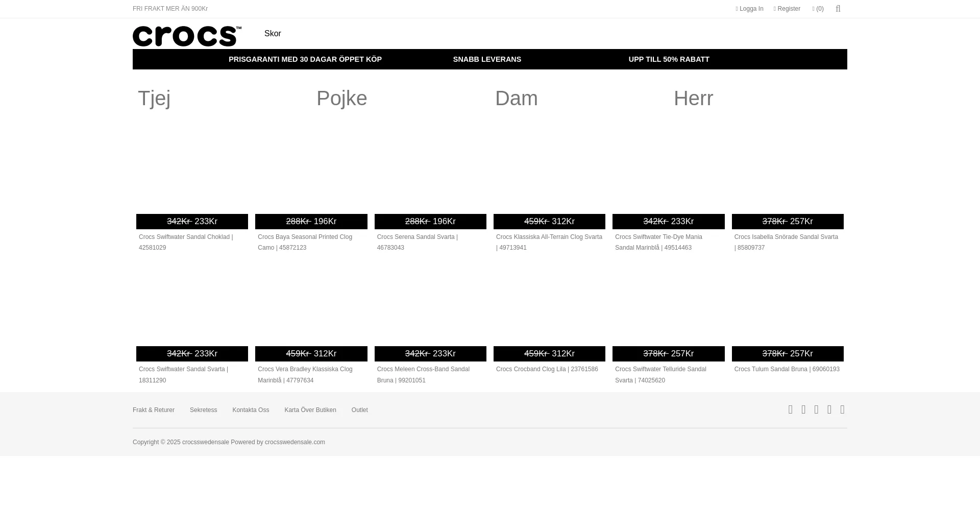Click the crocsswedensale.com powered-by link
Viewport: 980px width, 507px height.
point(295,442)
